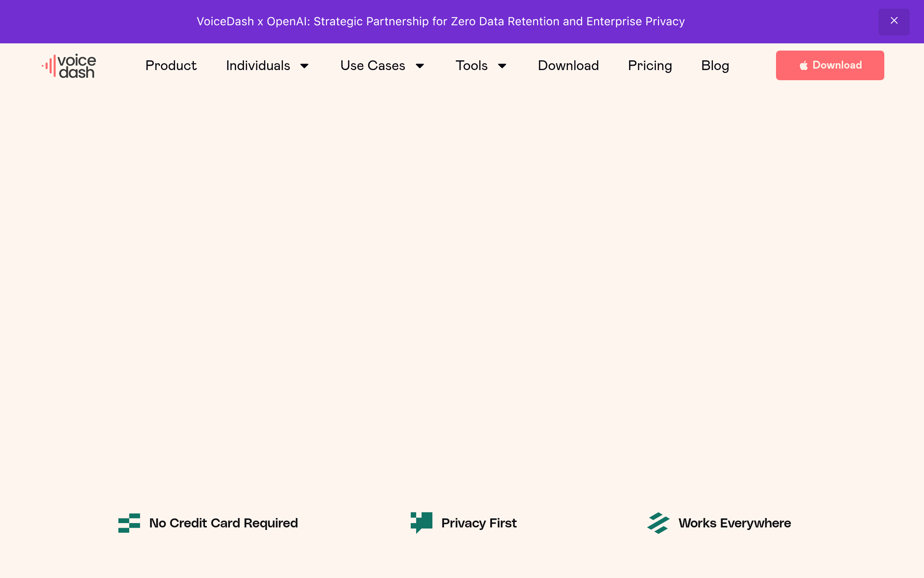The height and width of the screenshot is (578, 924).
Task: Expand the Tools dropdown arrow
Action: (502, 66)
